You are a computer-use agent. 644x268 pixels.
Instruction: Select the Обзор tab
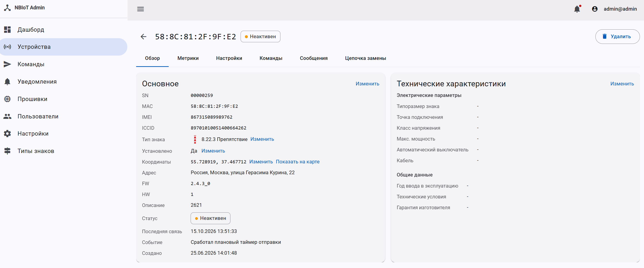pyautogui.click(x=152, y=58)
